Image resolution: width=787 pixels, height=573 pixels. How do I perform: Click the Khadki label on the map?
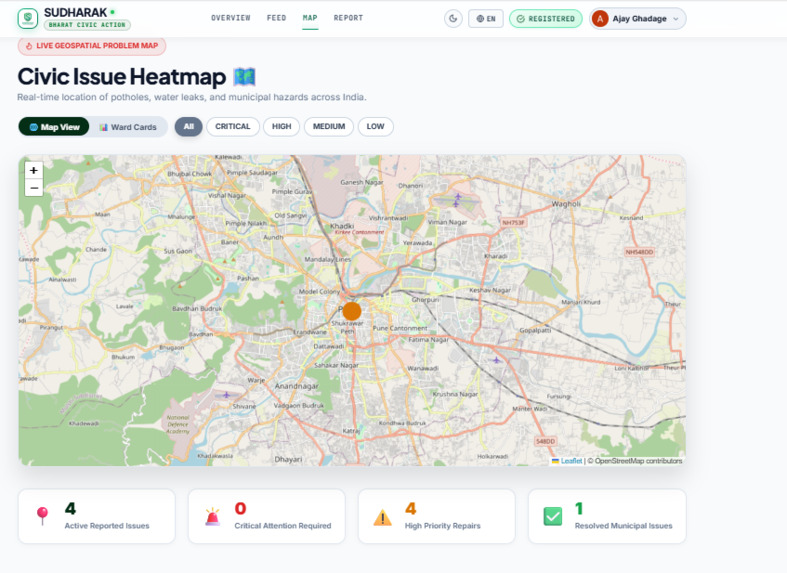[342, 226]
